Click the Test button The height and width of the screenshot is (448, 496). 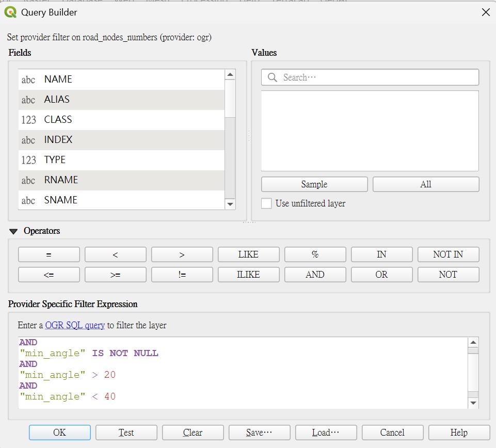coord(126,433)
